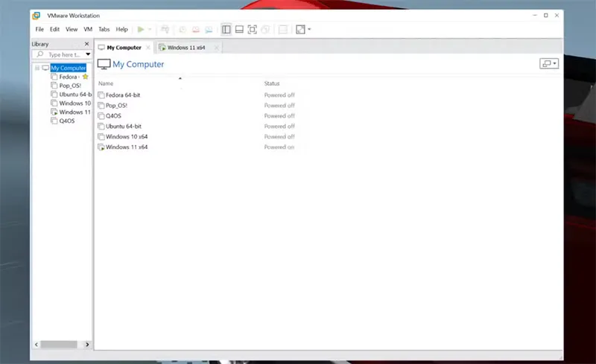
Task: Click the library search input field
Action: click(63, 54)
